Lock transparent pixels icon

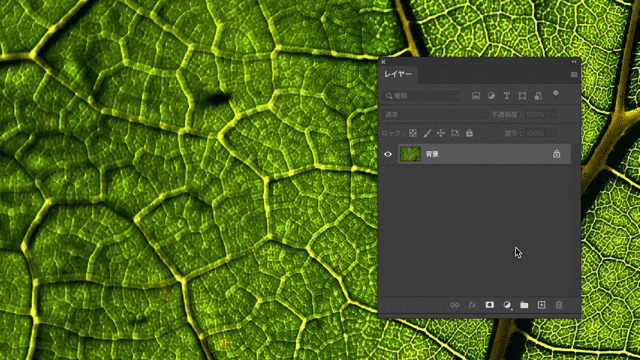pyautogui.click(x=413, y=133)
